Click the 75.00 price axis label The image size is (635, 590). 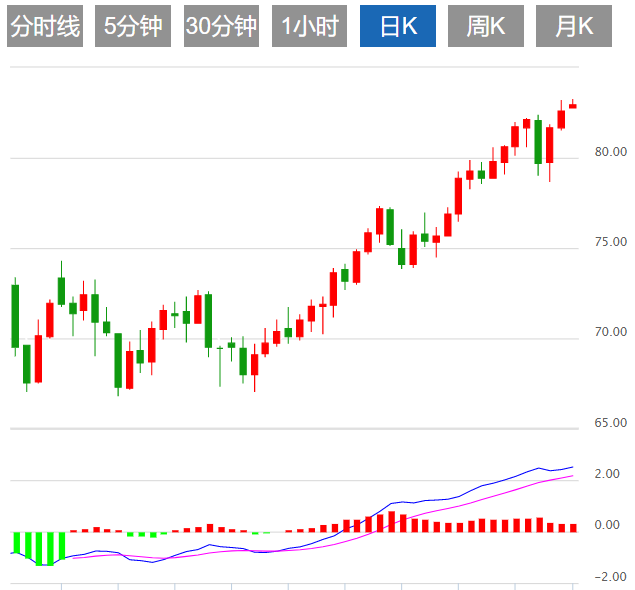click(x=610, y=242)
